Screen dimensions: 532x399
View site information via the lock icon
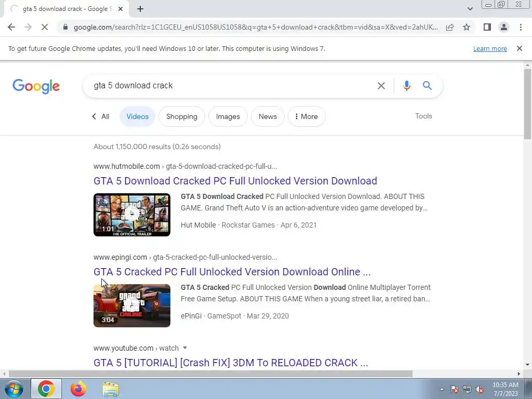(65, 27)
